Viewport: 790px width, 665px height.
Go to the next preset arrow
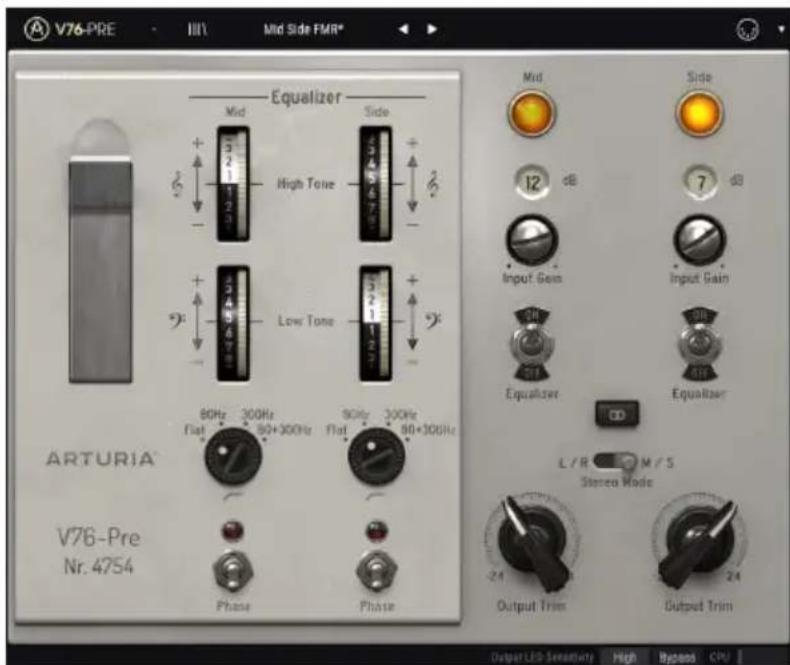coord(432,29)
